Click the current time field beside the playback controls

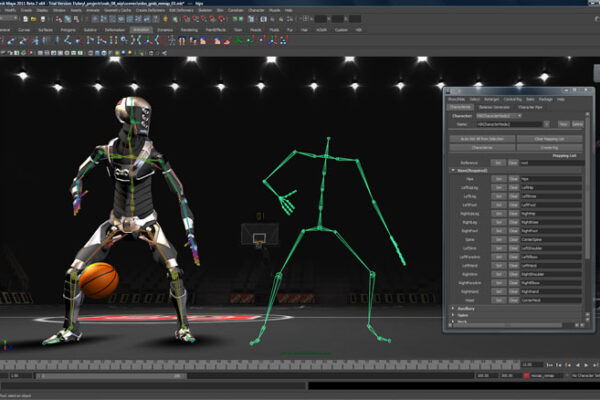(532, 365)
